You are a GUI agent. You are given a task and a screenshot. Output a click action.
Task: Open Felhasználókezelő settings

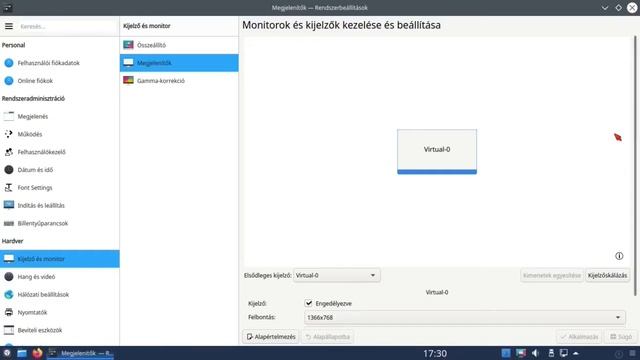60,152
